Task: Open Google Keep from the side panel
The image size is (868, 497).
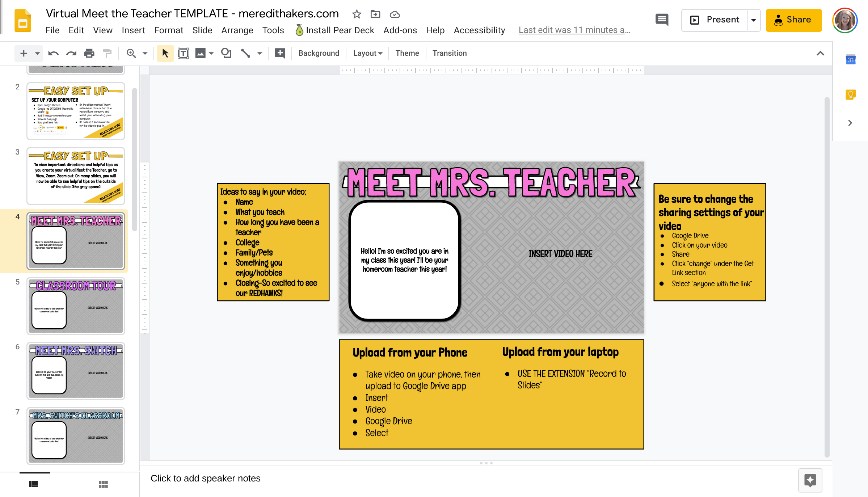Action: pos(850,94)
